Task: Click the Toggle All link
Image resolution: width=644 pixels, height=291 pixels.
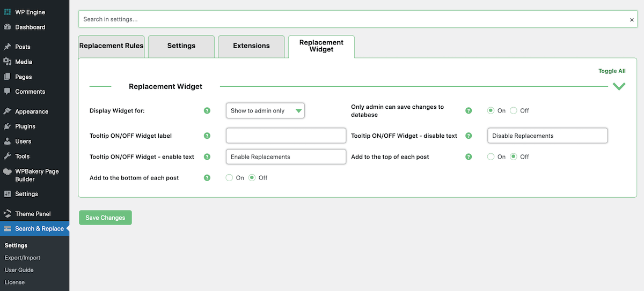Action: (612, 71)
